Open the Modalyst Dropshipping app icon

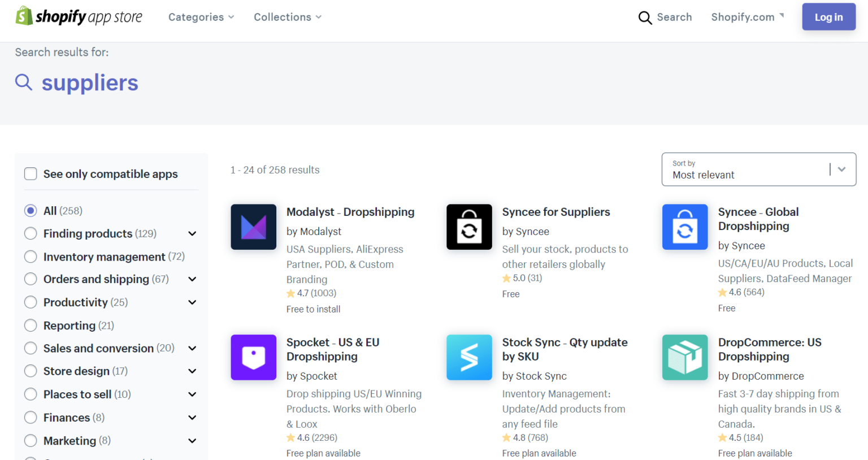253,227
